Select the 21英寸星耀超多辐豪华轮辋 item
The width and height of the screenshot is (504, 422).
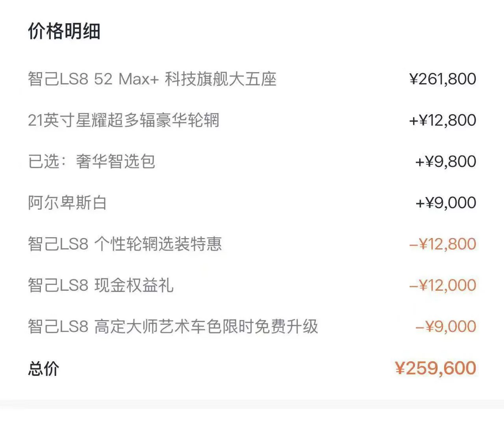coord(124,120)
